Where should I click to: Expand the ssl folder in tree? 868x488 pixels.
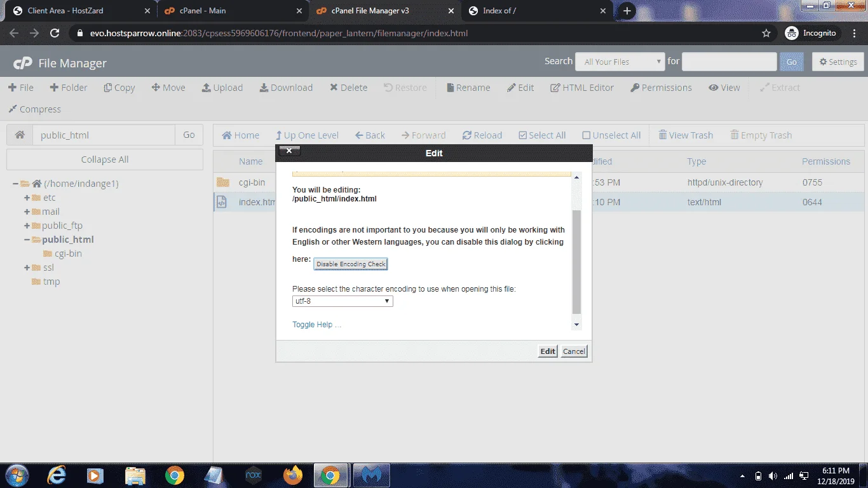point(27,268)
